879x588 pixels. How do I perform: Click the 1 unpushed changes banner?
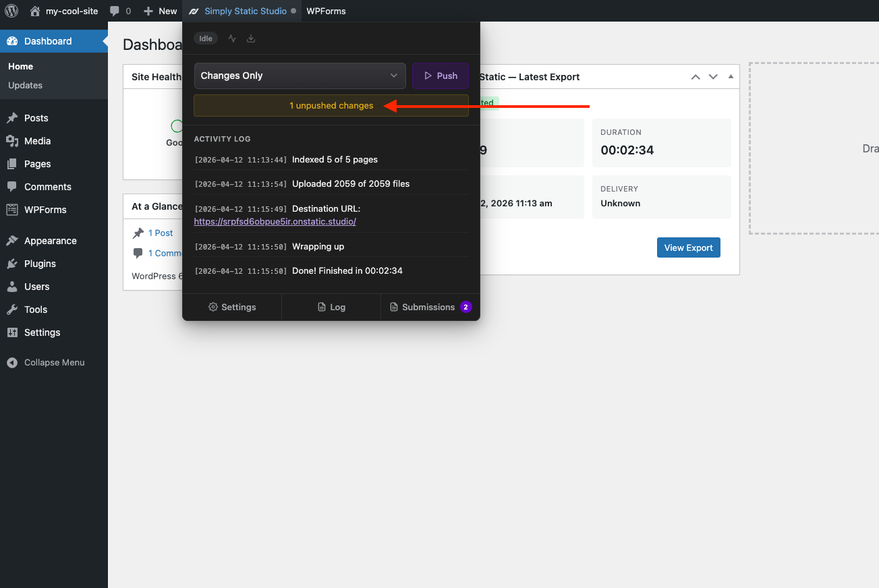point(331,105)
